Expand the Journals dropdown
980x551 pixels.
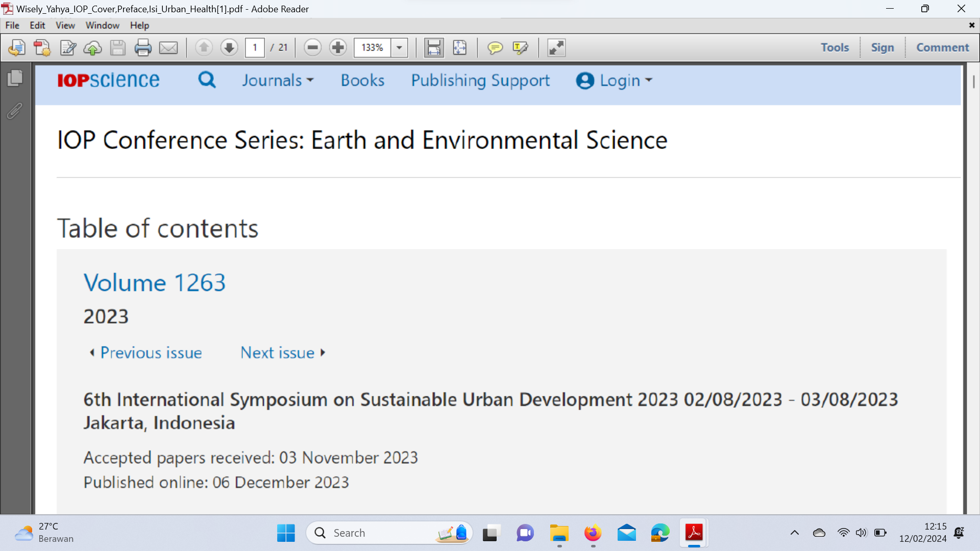pyautogui.click(x=278, y=80)
